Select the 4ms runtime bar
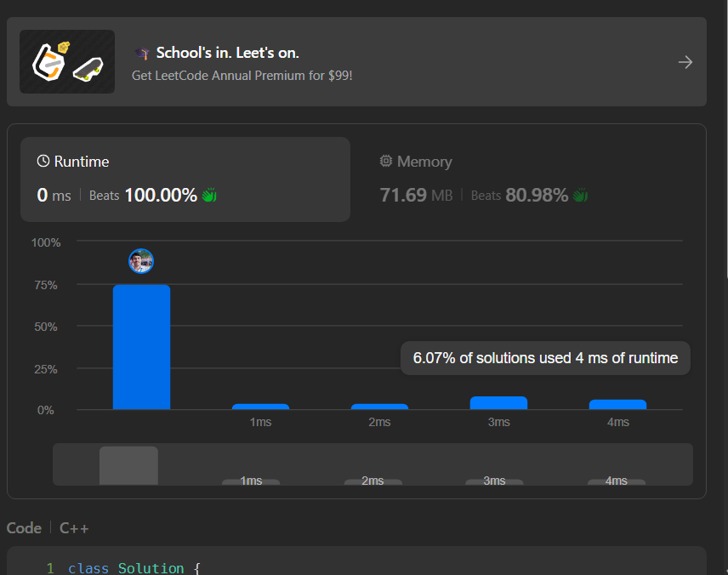The height and width of the screenshot is (575, 728). 618,405
